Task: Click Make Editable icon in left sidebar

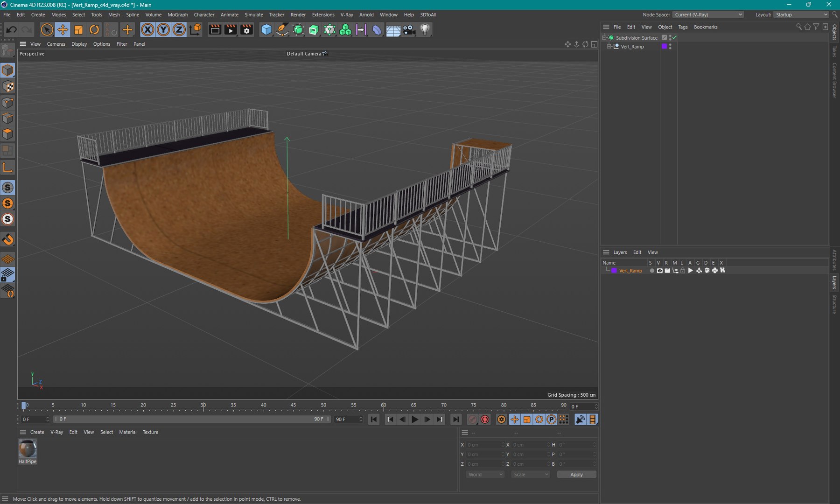Action: [x=8, y=49]
